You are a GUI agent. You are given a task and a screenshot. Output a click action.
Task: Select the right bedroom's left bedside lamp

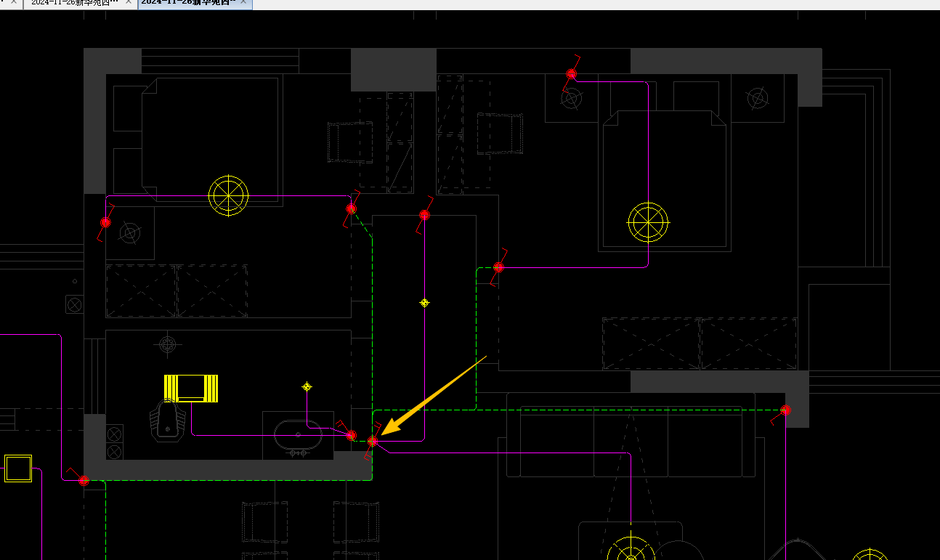(571, 97)
